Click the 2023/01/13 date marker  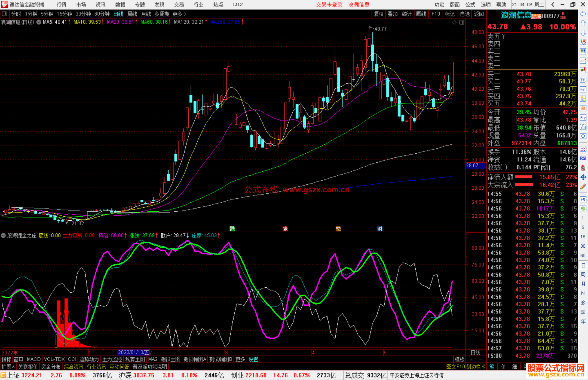click(x=133, y=352)
